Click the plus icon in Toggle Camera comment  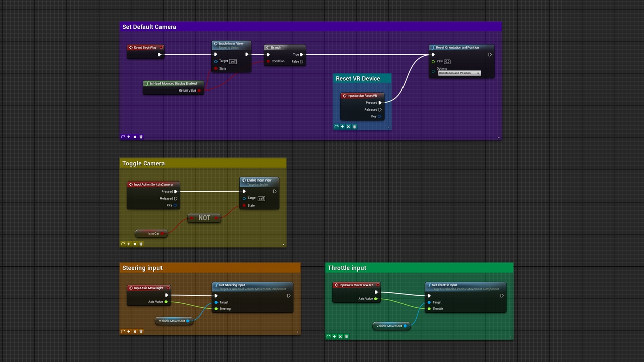coord(129,244)
